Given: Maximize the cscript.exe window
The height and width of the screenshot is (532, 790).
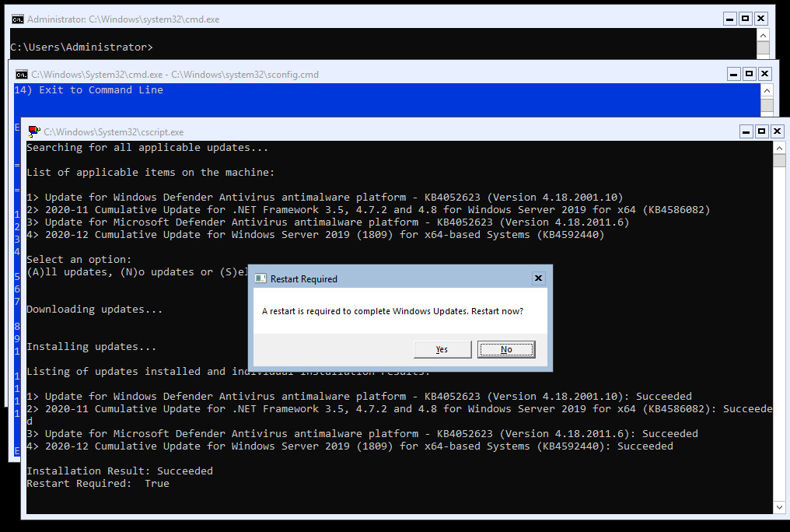Looking at the screenshot, I should (x=762, y=131).
